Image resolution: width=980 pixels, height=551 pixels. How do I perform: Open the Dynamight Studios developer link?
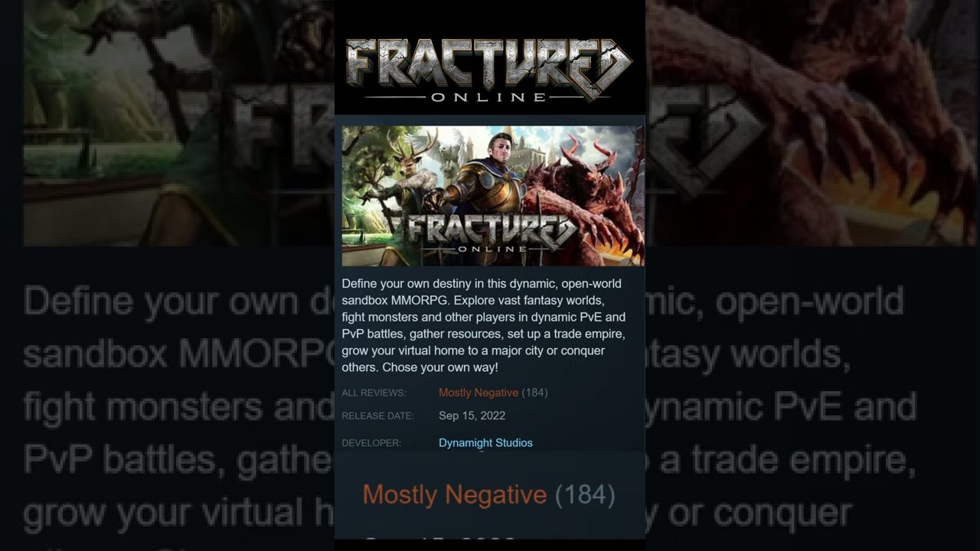pyautogui.click(x=485, y=443)
